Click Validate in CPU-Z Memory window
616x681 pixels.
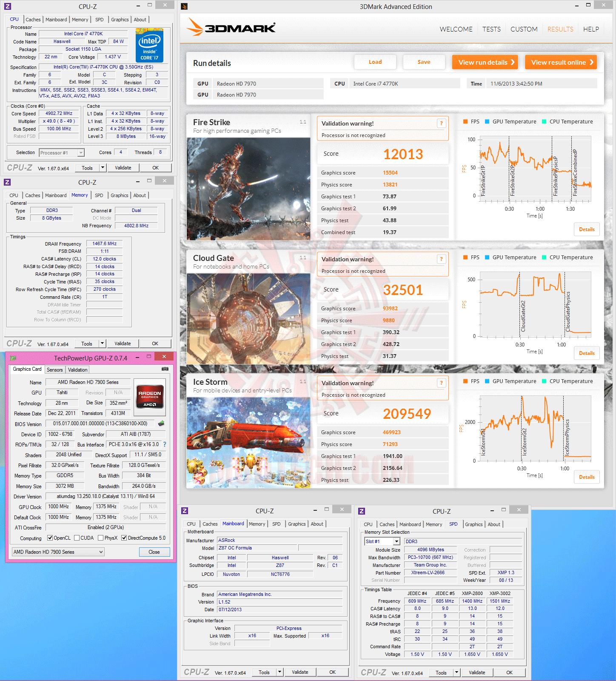pos(123,343)
